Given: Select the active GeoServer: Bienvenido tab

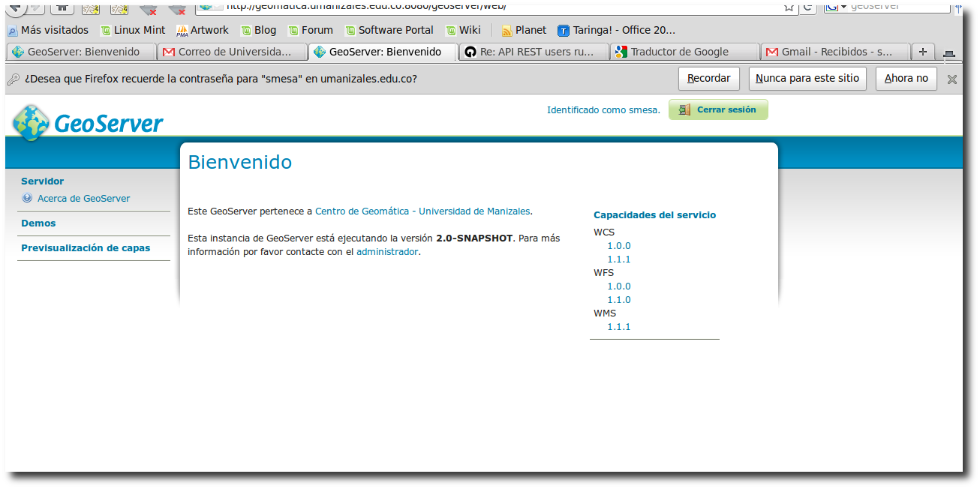Looking at the screenshot, I should [x=383, y=52].
